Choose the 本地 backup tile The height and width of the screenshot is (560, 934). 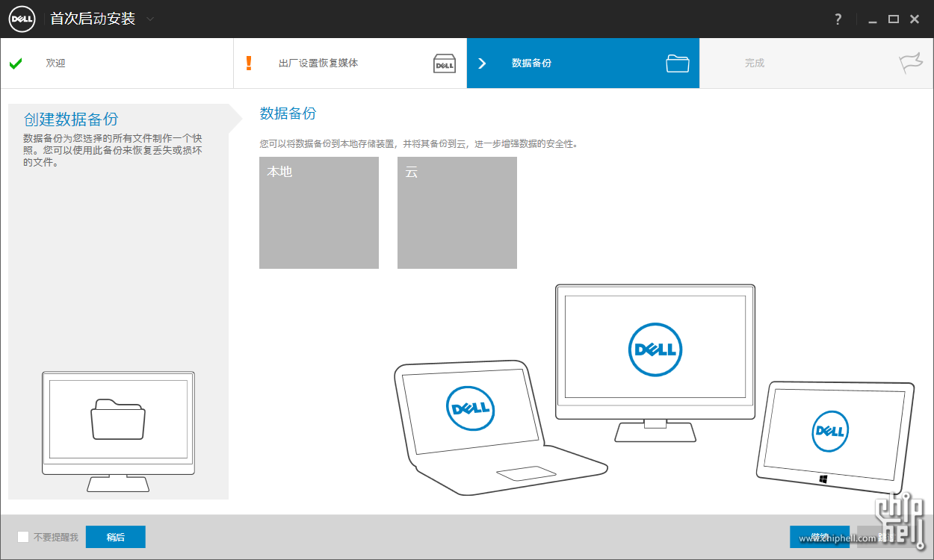[319, 213]
